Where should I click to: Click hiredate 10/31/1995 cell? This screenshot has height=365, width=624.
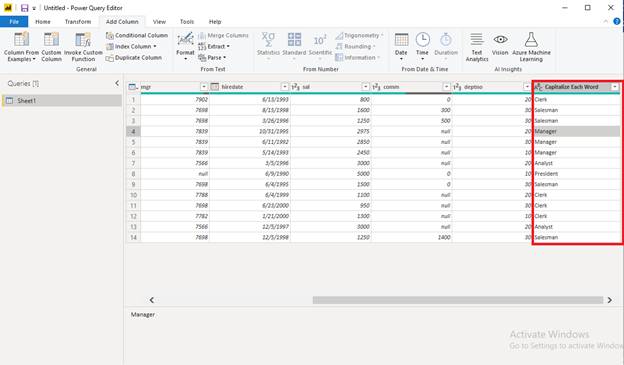(250, 131)
